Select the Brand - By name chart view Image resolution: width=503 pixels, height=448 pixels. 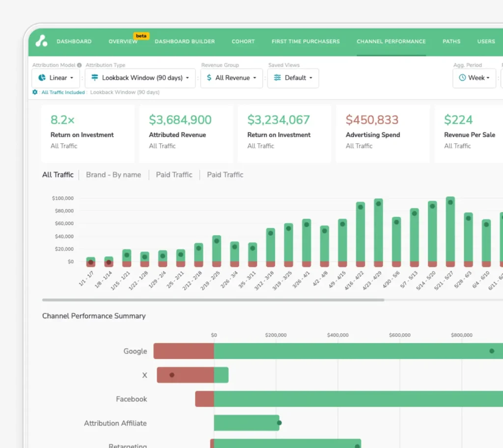click(113, 175)
